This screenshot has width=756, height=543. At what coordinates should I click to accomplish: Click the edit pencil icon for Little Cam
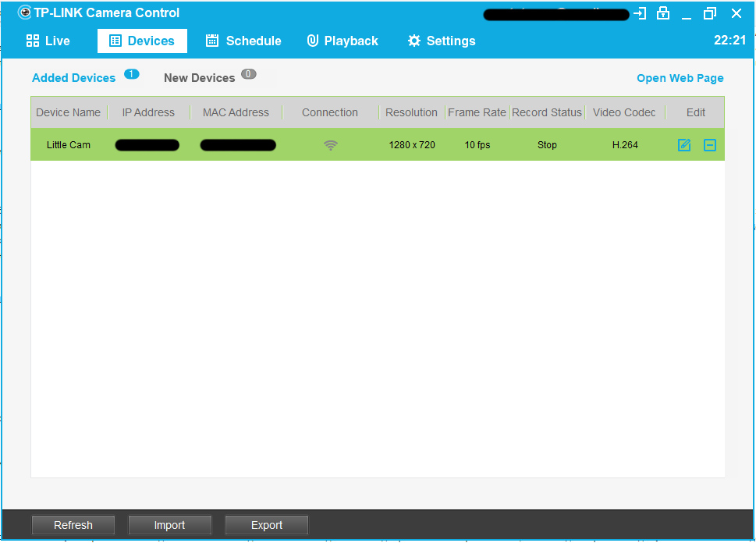tap(684, 145)
